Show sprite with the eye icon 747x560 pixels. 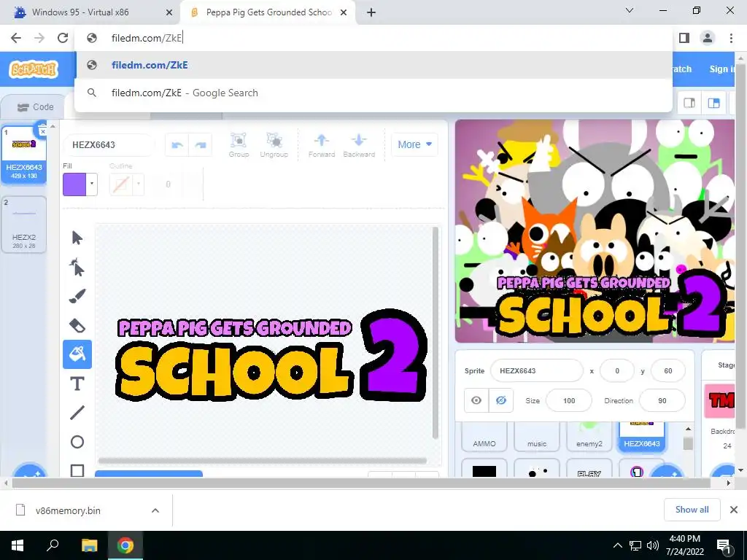476,400
